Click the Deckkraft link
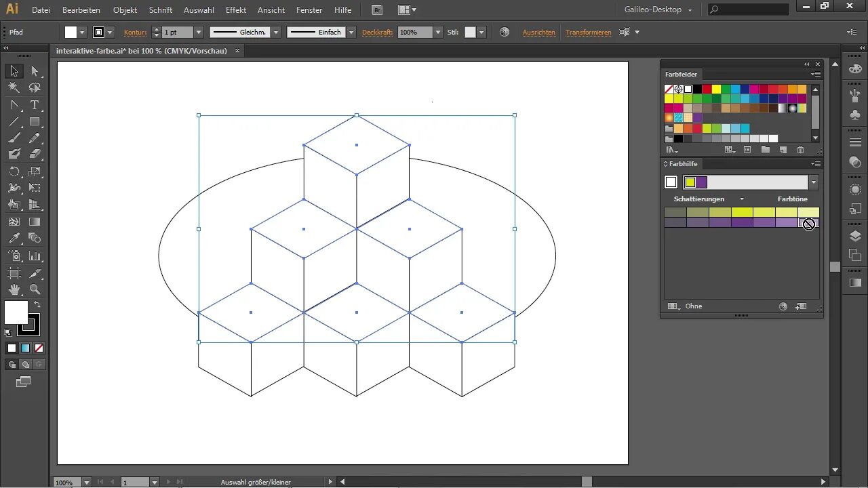This screenshot has height=488, width=868. click(378, 32)
